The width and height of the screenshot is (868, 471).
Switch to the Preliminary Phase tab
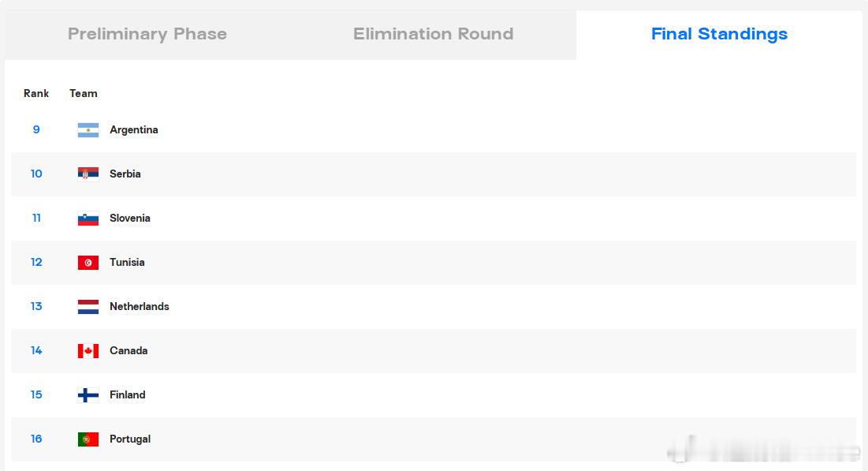point(147,35)
